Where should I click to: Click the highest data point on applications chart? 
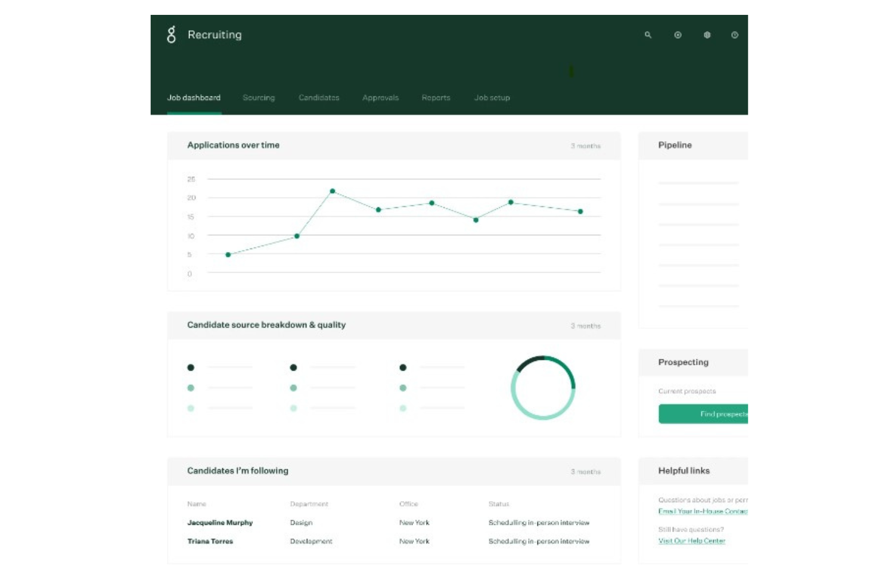point(333,191)
